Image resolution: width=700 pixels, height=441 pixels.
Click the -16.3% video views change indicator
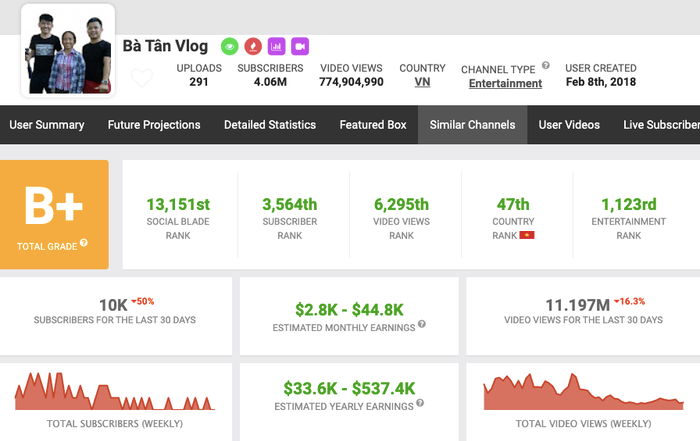click(x=629, y=301)
